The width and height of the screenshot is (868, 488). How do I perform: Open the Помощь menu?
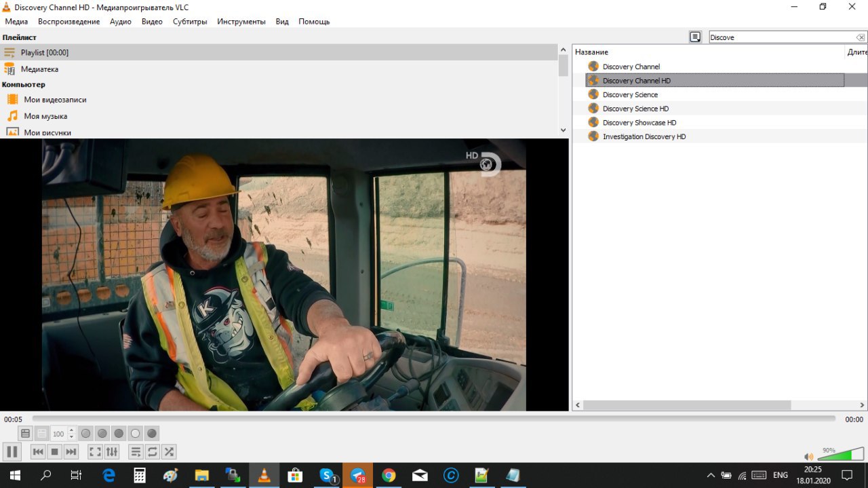coord(314,21)
